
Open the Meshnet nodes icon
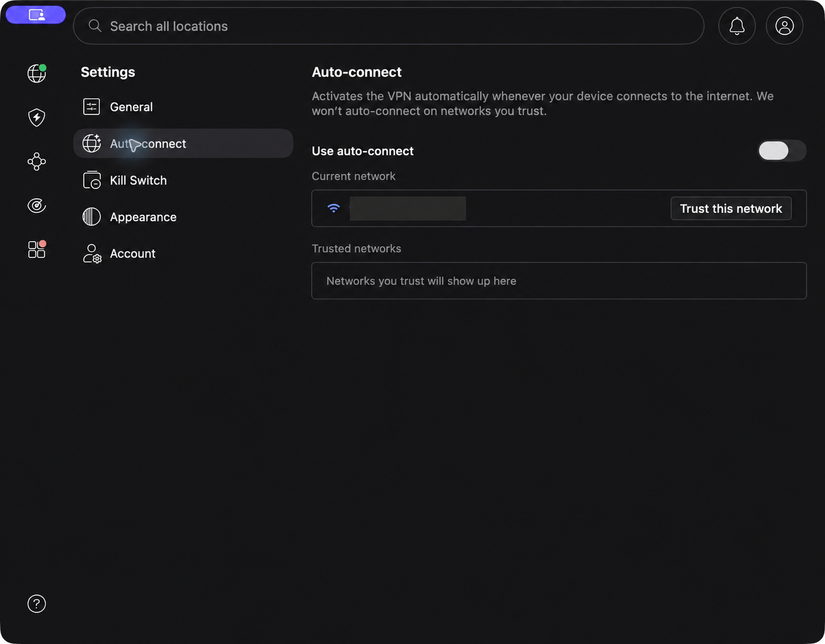point(37,162)
